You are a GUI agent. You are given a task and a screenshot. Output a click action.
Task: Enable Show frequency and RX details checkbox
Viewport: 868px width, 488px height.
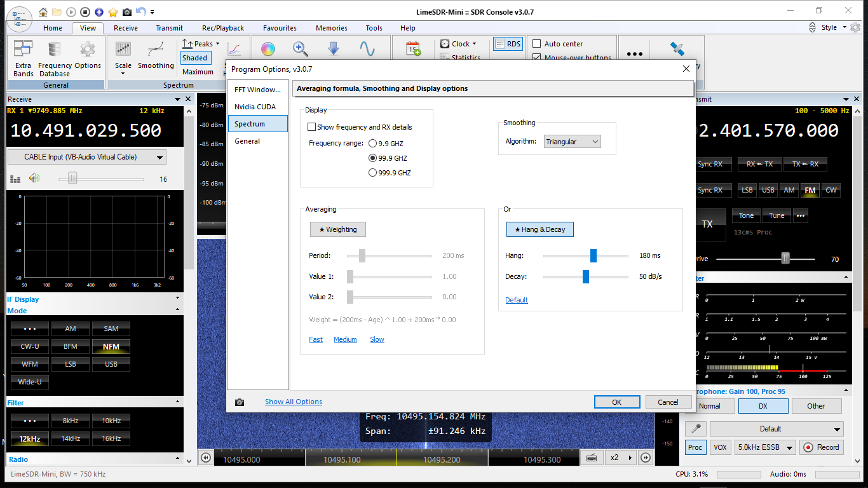pos(312,127)
